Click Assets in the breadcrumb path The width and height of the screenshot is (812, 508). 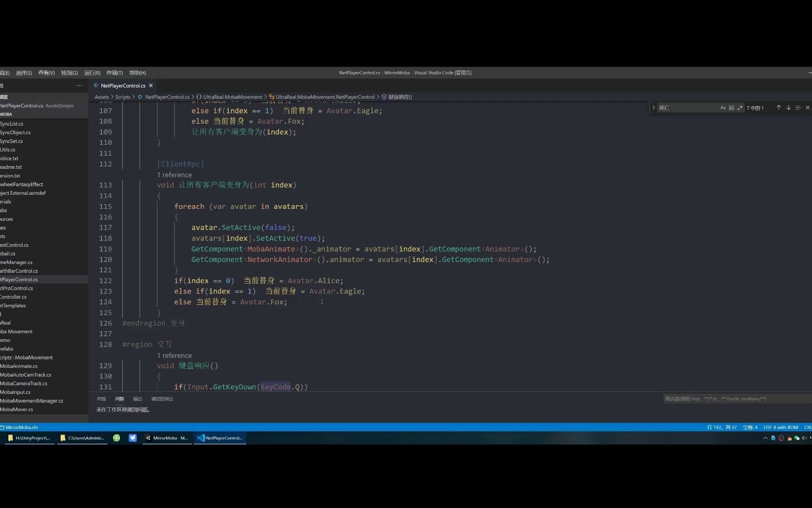coord(101,97)
